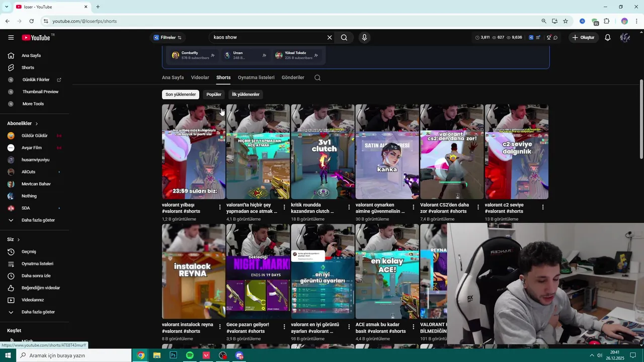644x362 pixels.
Task: Open File Explorer from taskbar
Action: (157, 355)
